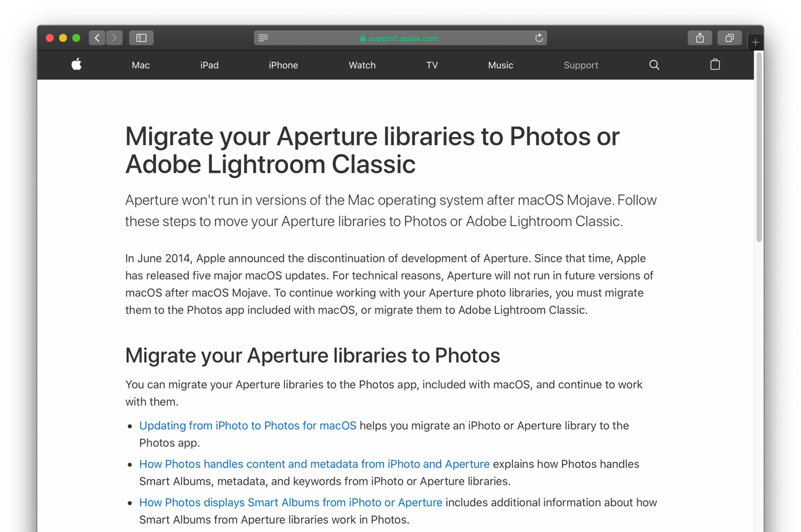Click the lock icon beside support.apple.com
This screenshot has height=532, width=801.
pyautogui.click(x=363, y=38)
